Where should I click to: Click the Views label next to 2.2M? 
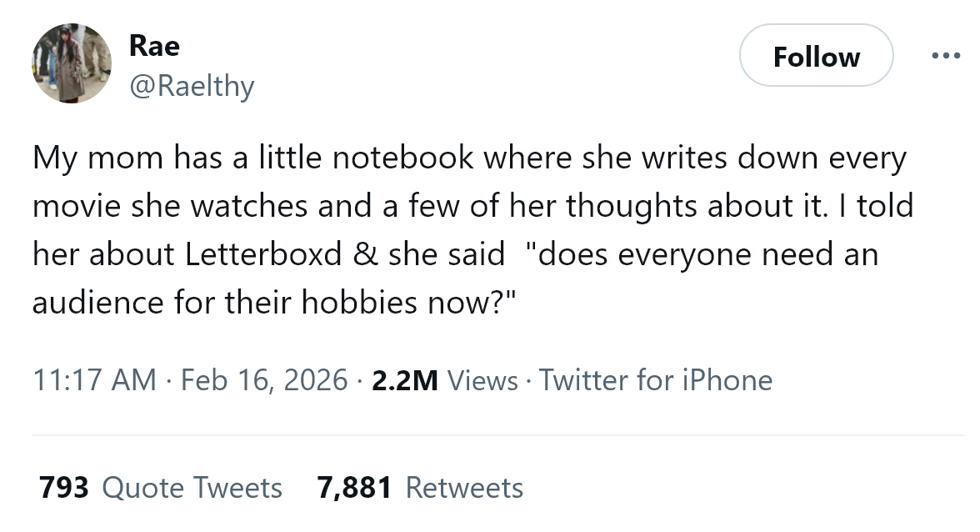482,380
